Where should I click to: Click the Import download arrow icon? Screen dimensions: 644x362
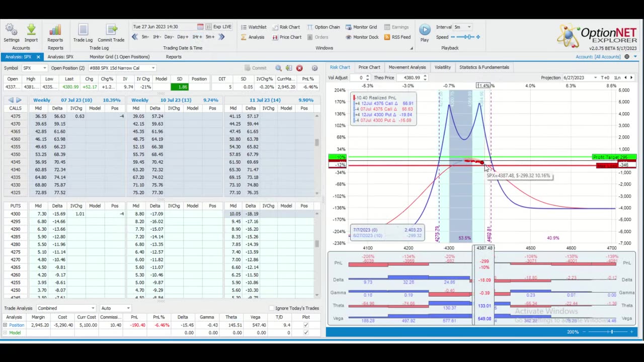click(31, 30)
